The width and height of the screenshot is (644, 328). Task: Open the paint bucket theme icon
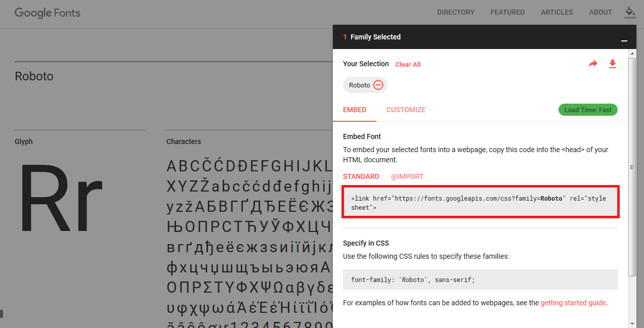pyautogui.click(x=630, y=12)
